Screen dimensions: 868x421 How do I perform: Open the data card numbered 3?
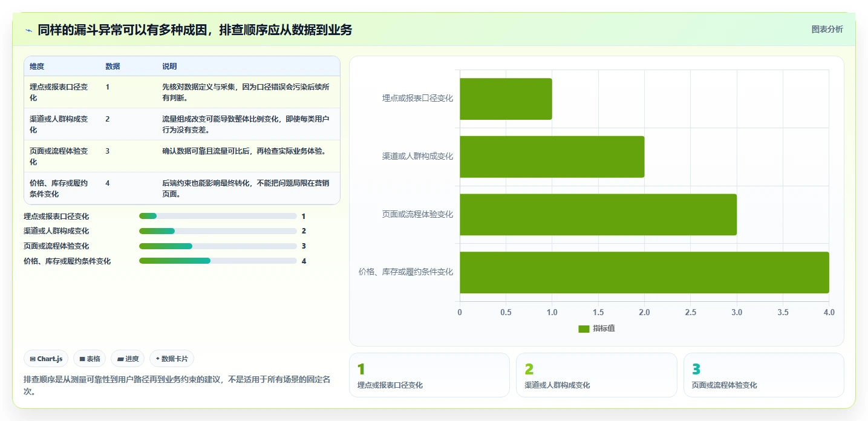coord(764,375)
